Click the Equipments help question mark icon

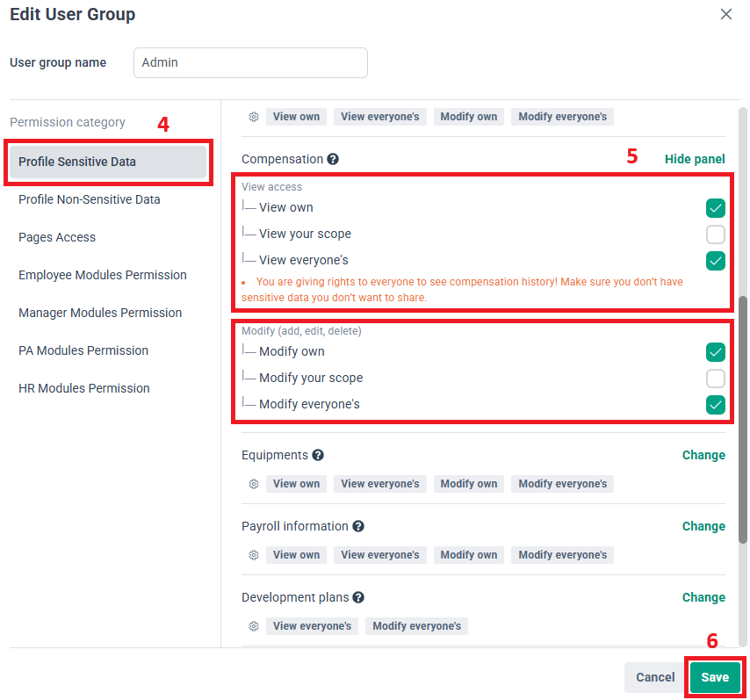(x=318, y=456)
